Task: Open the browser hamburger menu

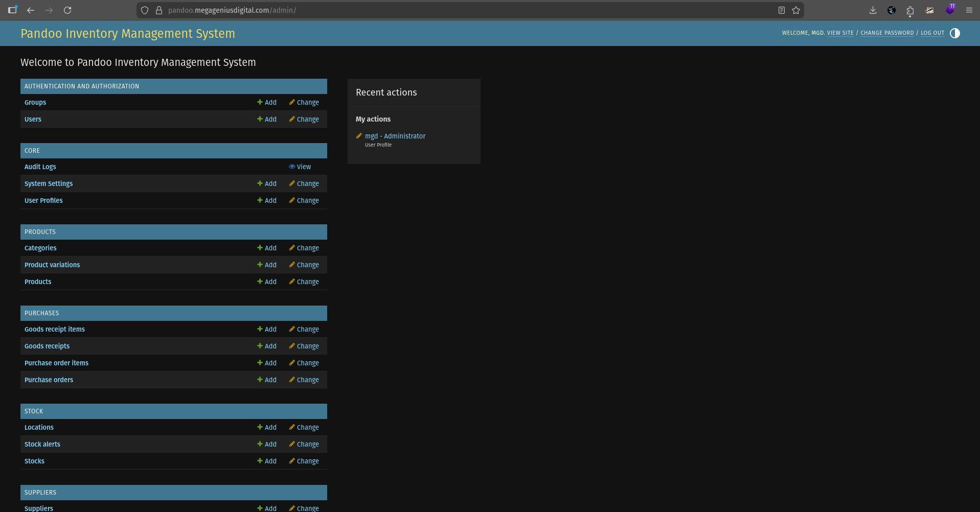Action: point(969,10)
